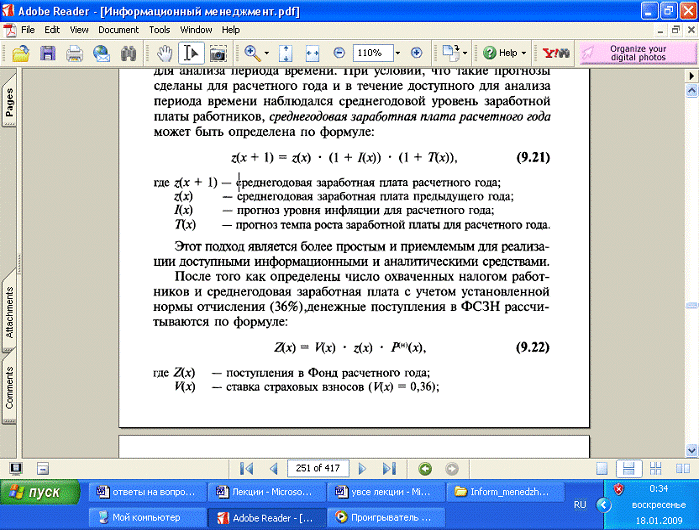Switch to Facing pages layout
This screenshot has height=530, width=699.
pyautogui.click(x=683, y=468)
